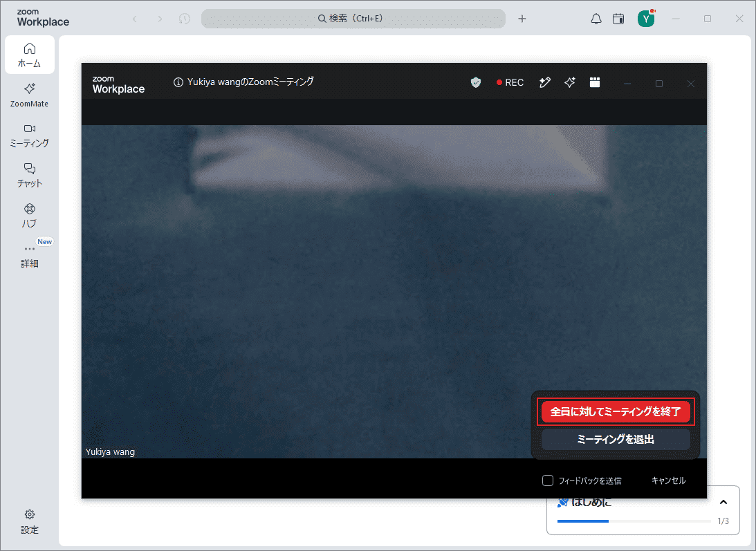This screenshot has height=551, width=756.
Task: Open 設定 gear in sidebar
Action: tap(30, 521)
